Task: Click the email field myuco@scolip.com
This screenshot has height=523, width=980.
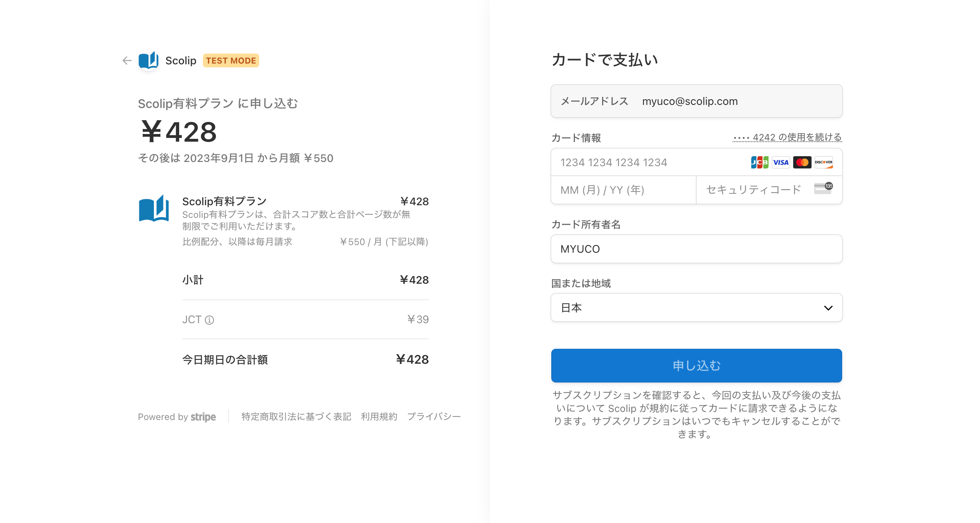Action: [x=696, y=101]
